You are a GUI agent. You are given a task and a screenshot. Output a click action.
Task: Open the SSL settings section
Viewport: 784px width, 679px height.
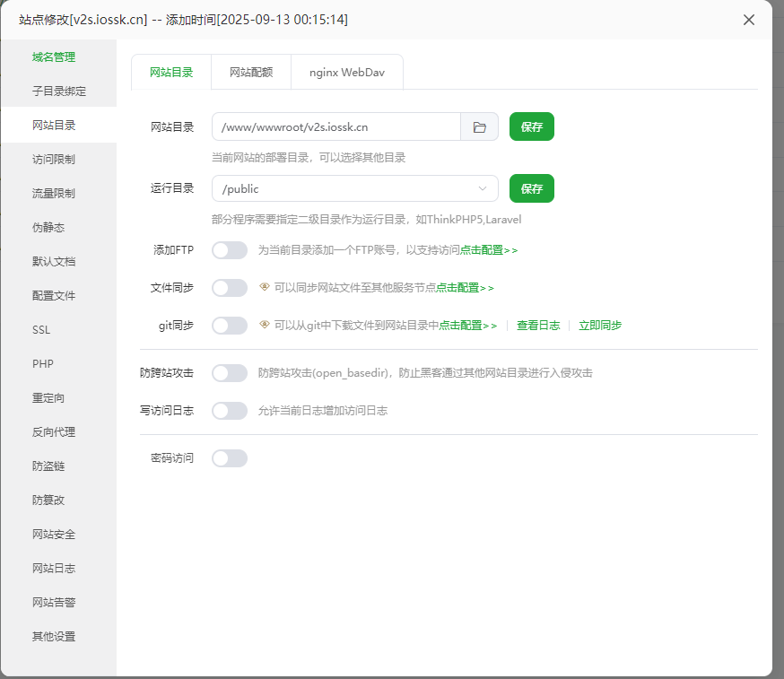(40, 329)
